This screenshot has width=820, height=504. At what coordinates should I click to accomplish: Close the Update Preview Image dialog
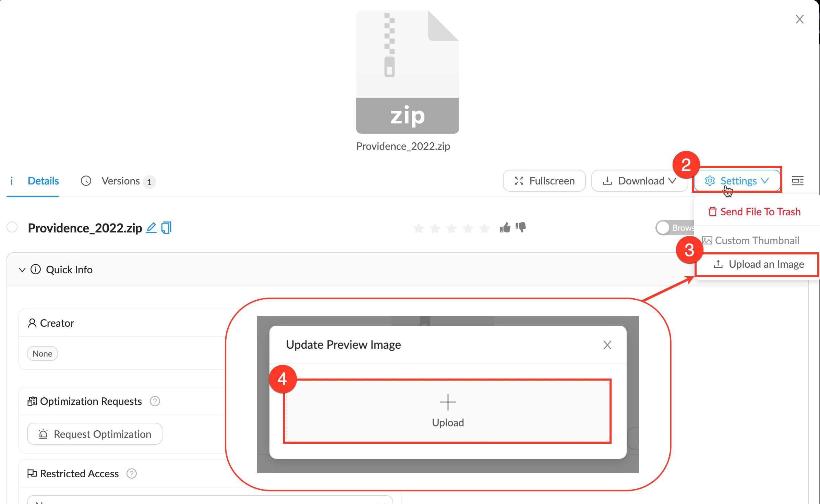[607, 345]
